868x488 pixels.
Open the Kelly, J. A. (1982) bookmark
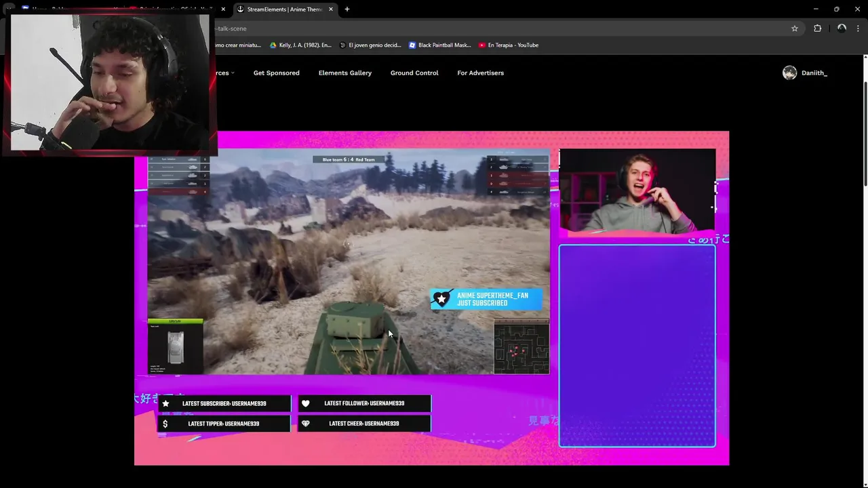point(300,45)
